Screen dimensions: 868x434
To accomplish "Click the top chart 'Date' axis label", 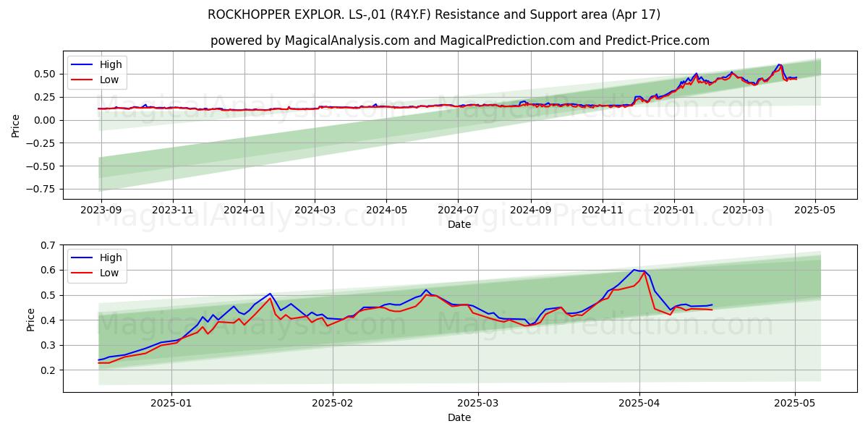I will (459, 224).
